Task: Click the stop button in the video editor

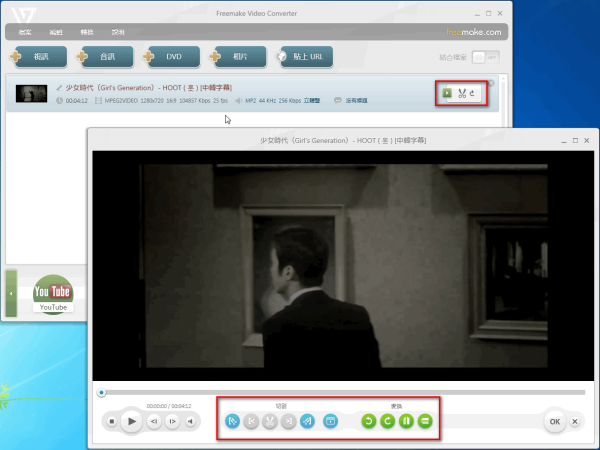Action: coord(112,421)
